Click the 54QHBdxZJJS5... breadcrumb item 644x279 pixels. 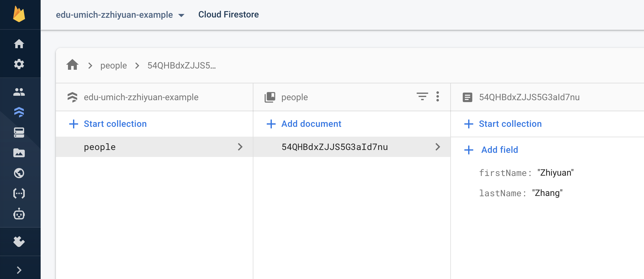(182, 66)
